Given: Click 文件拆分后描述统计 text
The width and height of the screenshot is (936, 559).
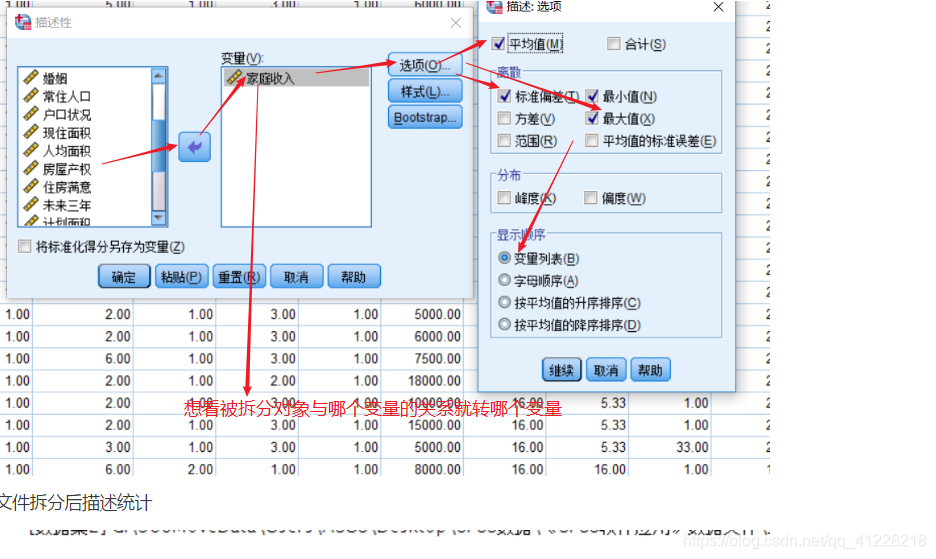Looking at the screenshot, I should [75, 502].
